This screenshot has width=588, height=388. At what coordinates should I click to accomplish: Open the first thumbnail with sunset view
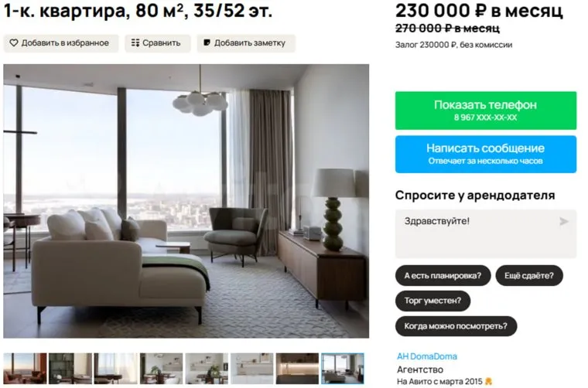[x=25, y=369]
